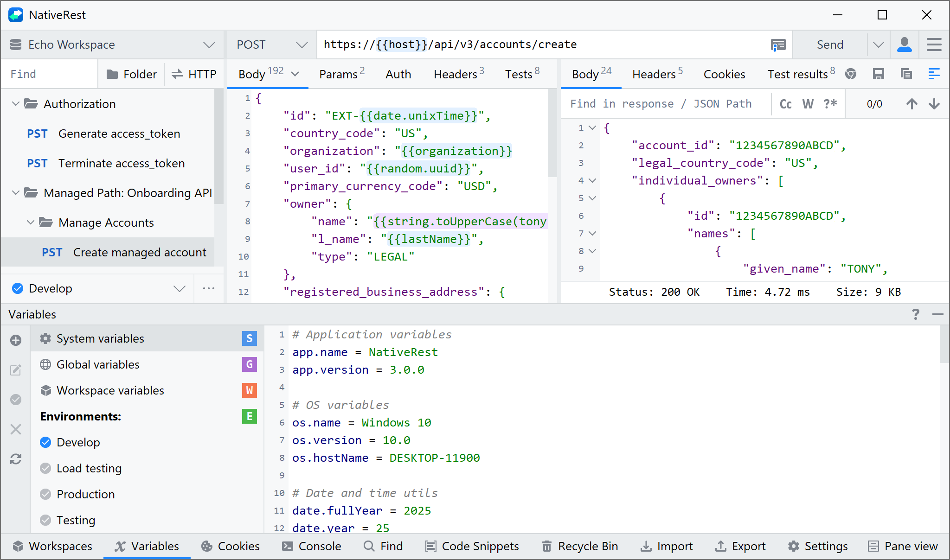
Task: Collapse the Authorization folder
Action: click(x=16, y=104)
